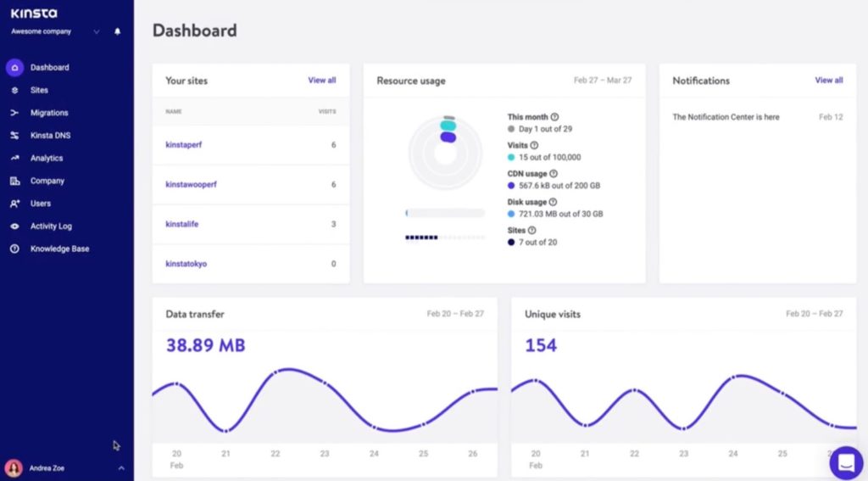Click help icon next to CDN usage
Screen dimensions: 868x481
553,173
